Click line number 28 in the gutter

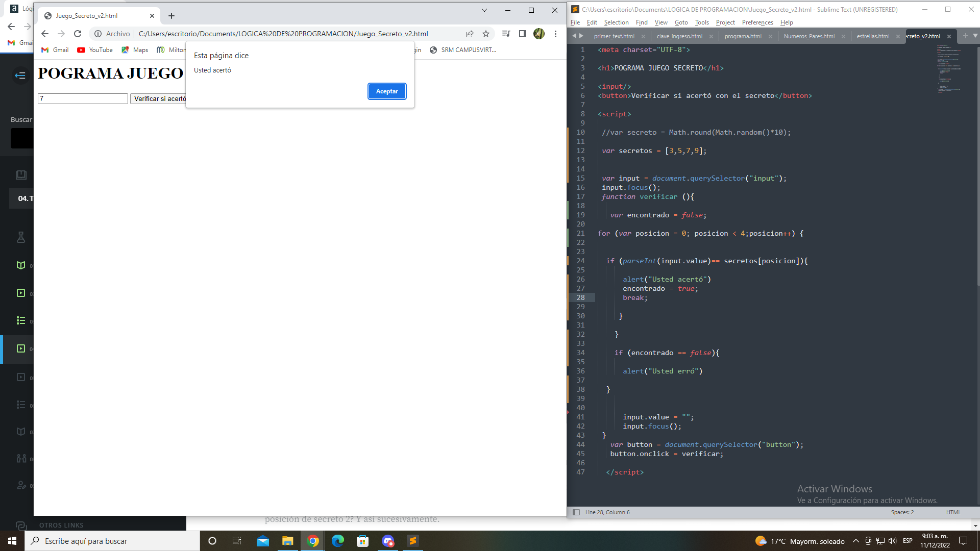click(x=580, y=297)
